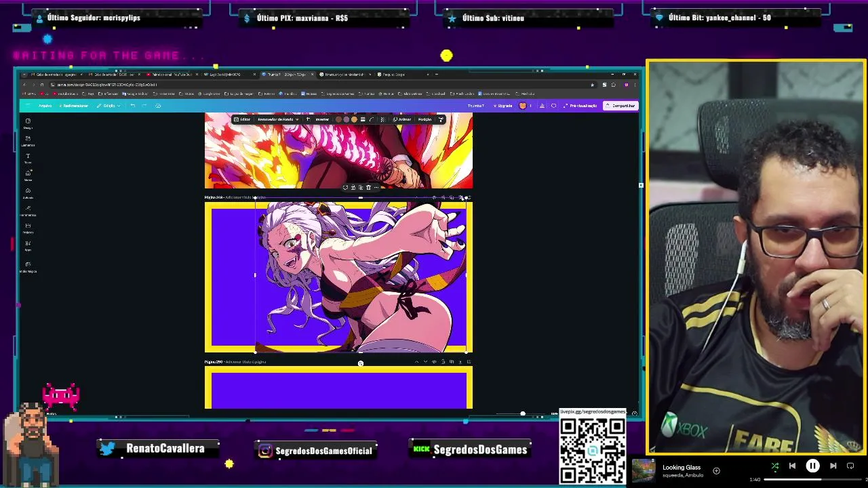Delete Página 250 using its trash icon
Image resolution: width=868 pixels, height=488 pixels.
pyautogui.click(x=460, y=362)
